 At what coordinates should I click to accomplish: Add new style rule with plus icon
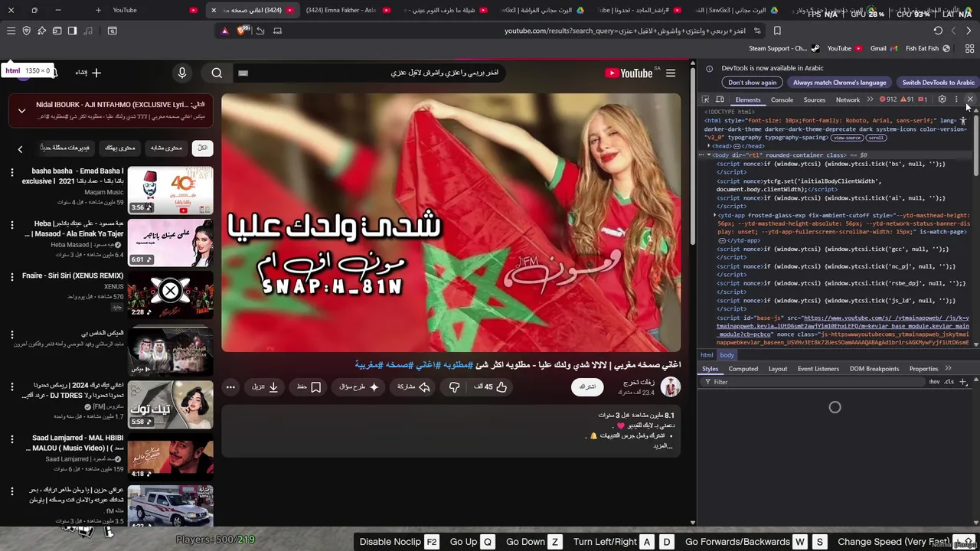[963, 382]
